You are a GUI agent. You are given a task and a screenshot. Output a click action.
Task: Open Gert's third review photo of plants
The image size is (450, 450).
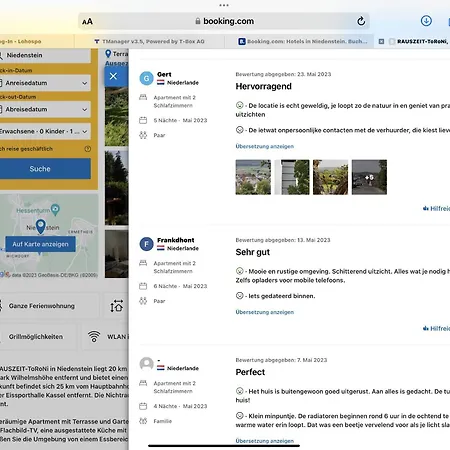(330, 177)
